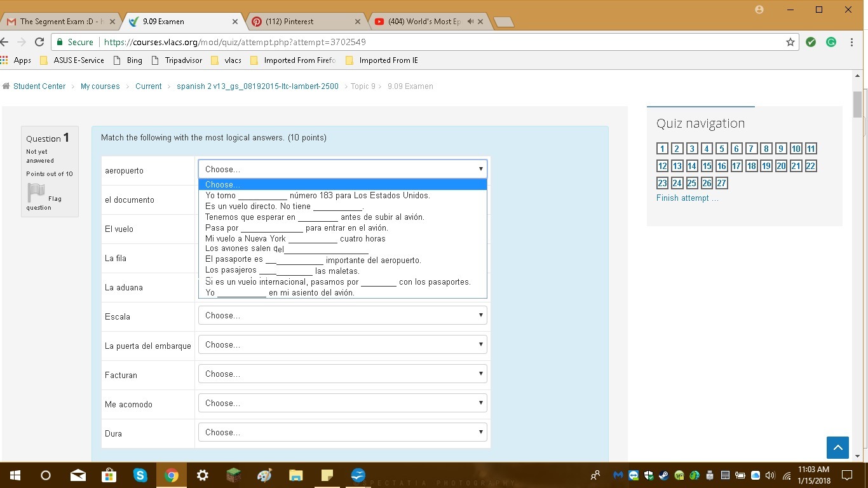Select option 'Si es un vuelo internacional'

tap(342, 281)
